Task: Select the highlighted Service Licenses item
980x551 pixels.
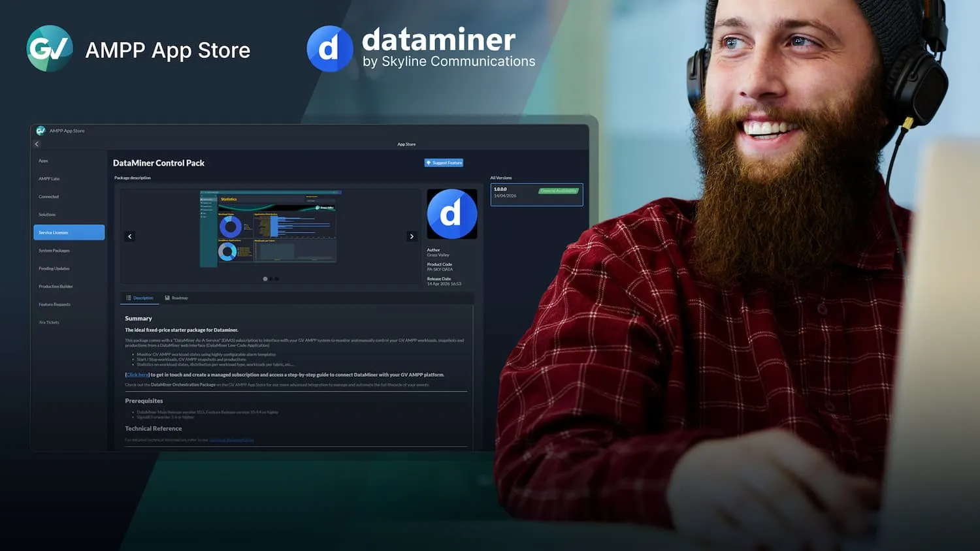Action: (69, 232)
